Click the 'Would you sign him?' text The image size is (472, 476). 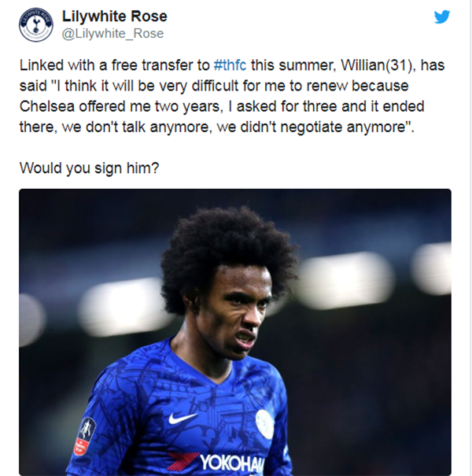pyautogui.click(x=89, y=168)
